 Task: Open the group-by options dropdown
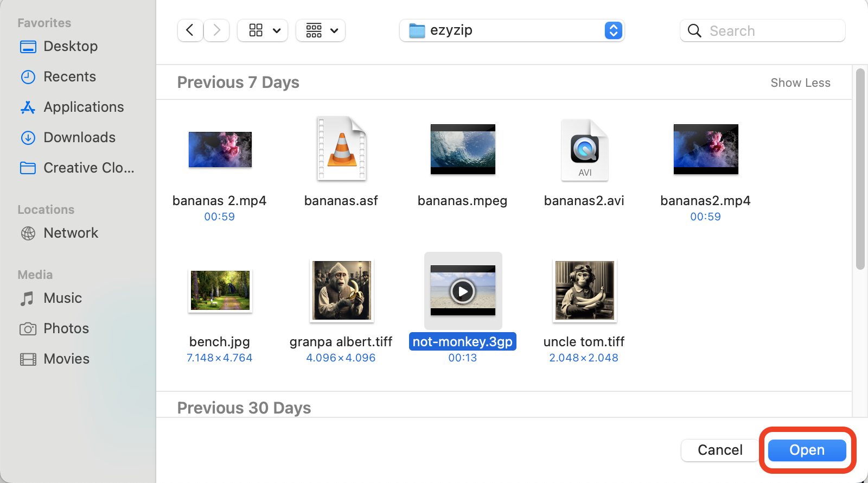[x=321, y=30]
